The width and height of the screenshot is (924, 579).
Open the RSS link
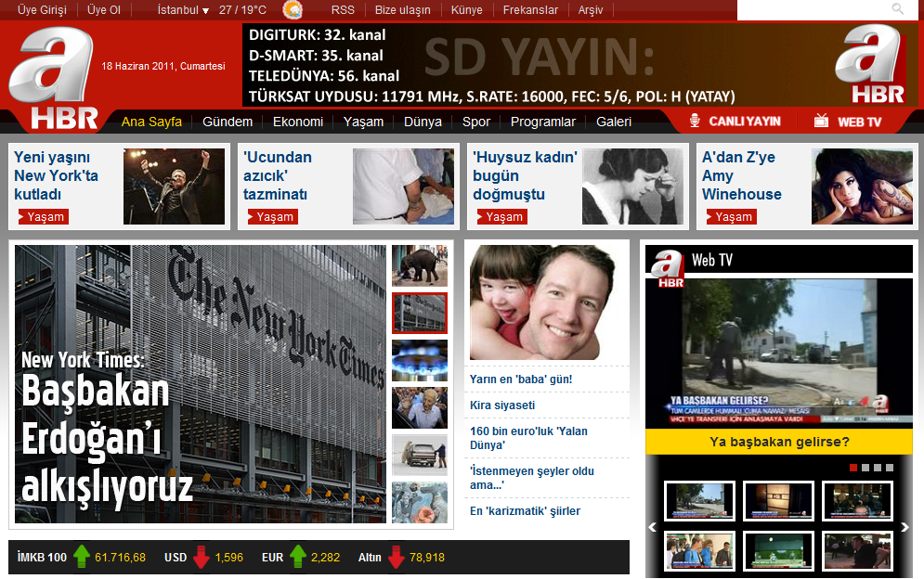tap(343, 10)
